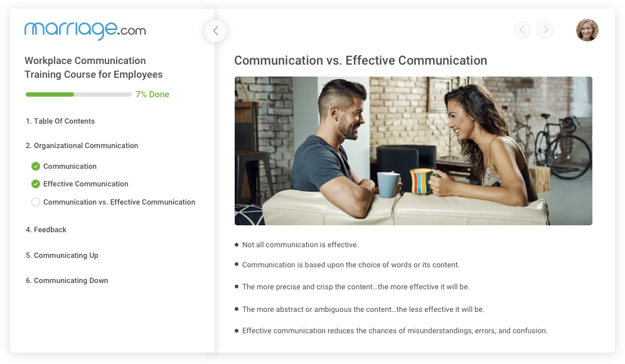625x364 pixels.
Task: Click the couple with coffee mugs image
Action: pos(413,151)
